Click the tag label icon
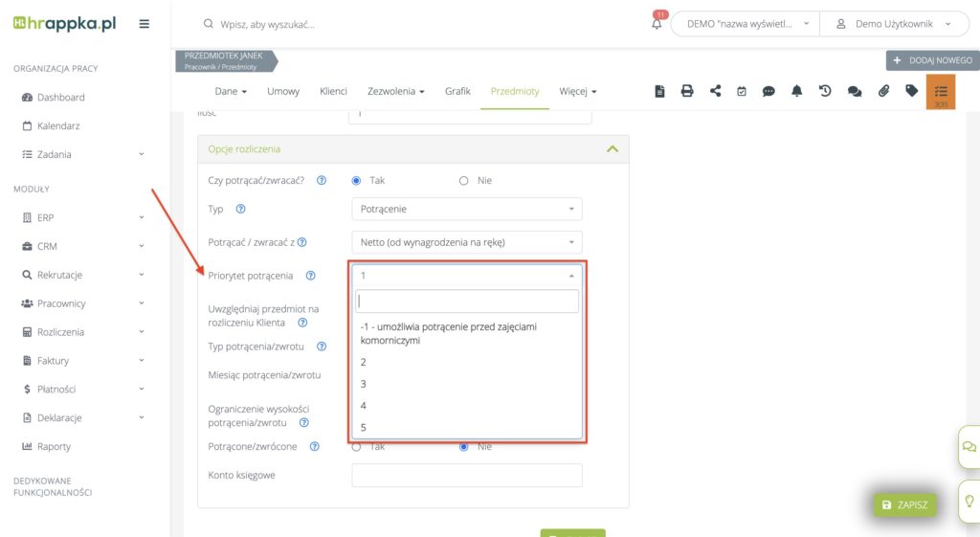 click(x=911, y=91)
